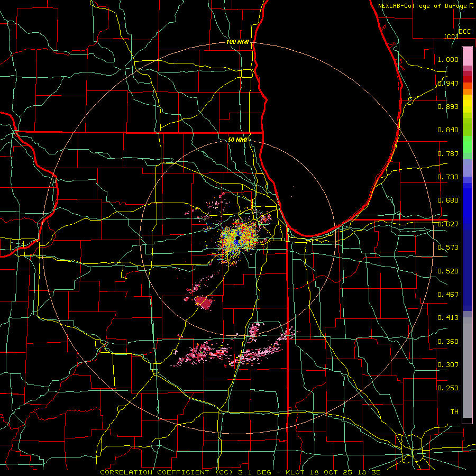Select the 0.253 scale value
476x476 pixels.
(x=448, y=388)
